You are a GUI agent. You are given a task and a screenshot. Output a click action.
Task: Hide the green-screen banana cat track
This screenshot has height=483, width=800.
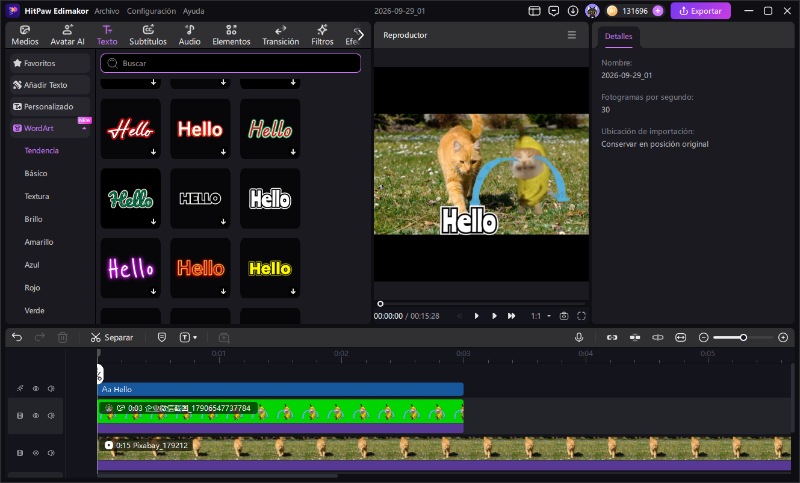click(36, 416)
